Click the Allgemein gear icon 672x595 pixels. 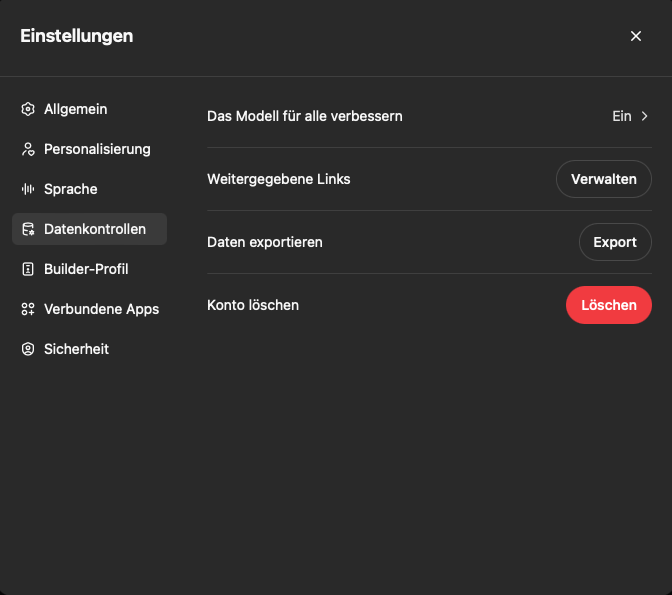pos(28,109)
